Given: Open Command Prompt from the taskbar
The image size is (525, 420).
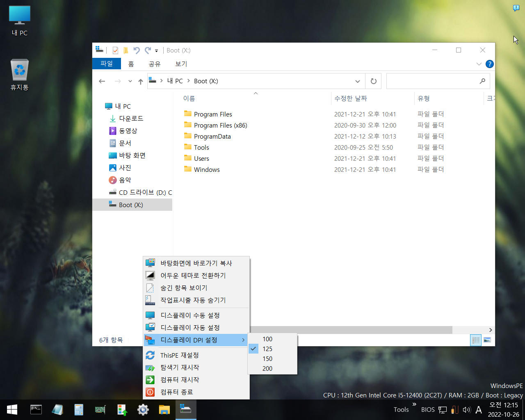Looking at the screenshot, I should pyautogui.click(x=36, y=409).
